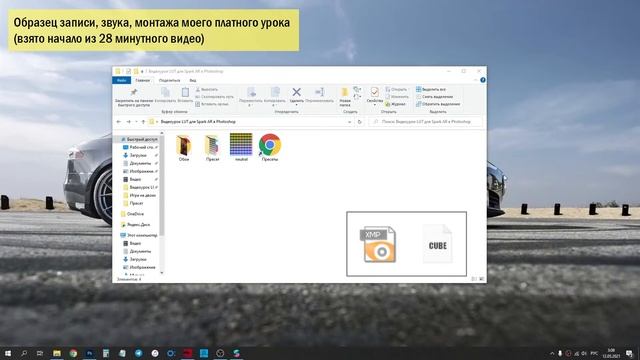The image size is (640, 360).
Task: Open the Видеоурок folder in the sidebar
Action: [141, 187]
